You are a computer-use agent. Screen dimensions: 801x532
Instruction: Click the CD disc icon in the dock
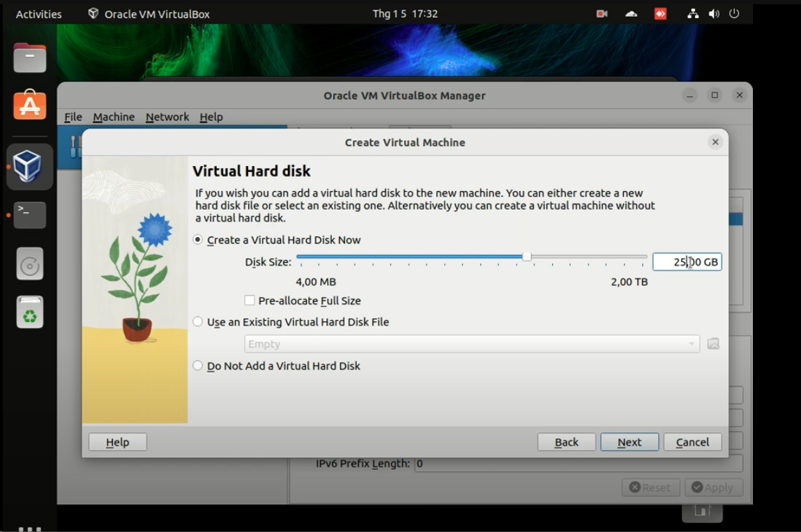point(29,264)
